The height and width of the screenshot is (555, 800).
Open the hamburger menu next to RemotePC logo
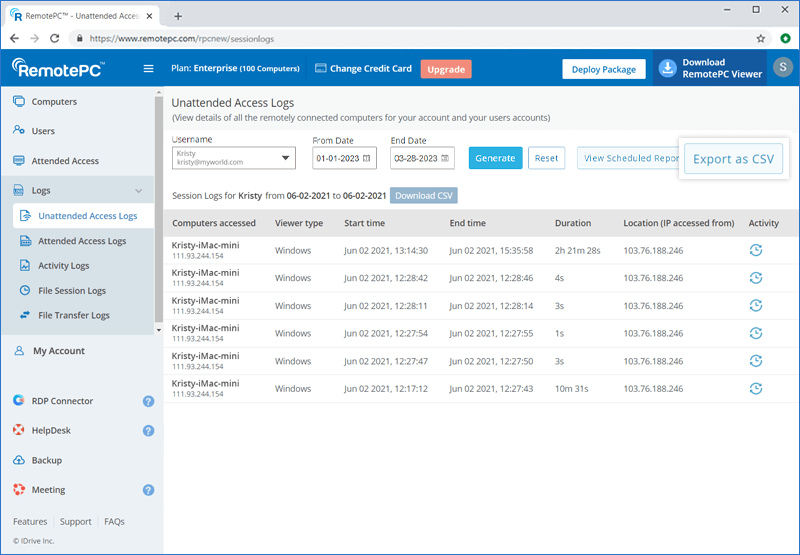[x=148, y=68]
